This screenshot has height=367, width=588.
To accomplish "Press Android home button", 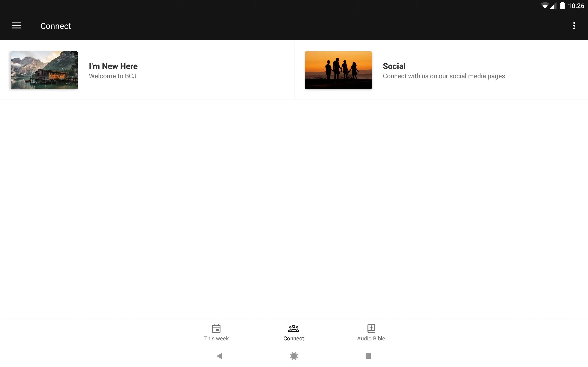I will click(x=294, y=356).
